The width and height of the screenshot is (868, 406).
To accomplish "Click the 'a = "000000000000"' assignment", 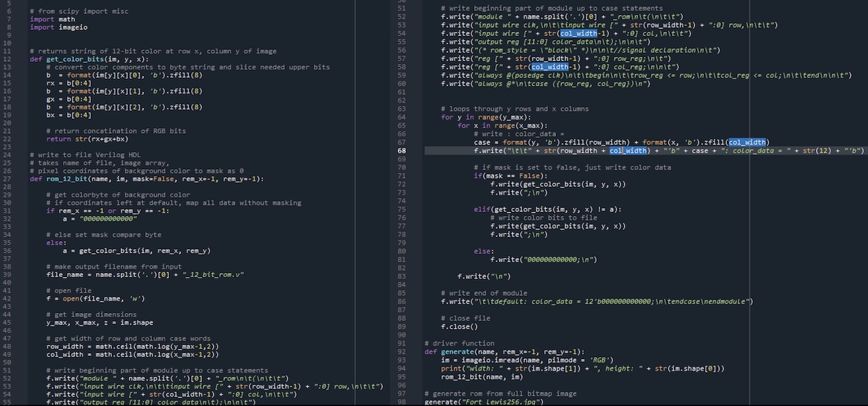I will click(x=100, y=219).
